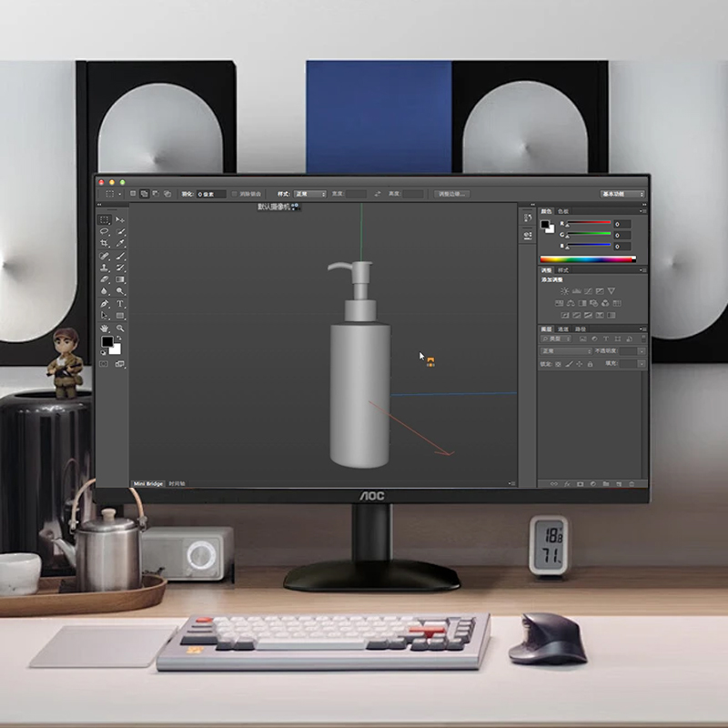Screen dimensions: 728x728
Task: Select the Horizontal Type tool
Action: (120, 304)
